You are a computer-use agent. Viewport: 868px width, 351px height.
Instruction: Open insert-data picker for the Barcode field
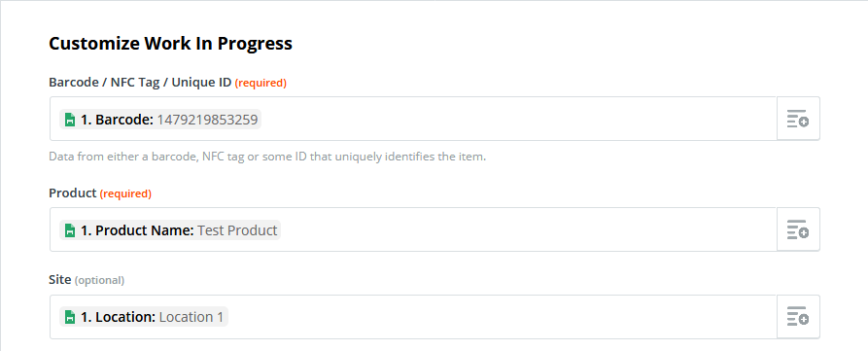pos(798,119)
